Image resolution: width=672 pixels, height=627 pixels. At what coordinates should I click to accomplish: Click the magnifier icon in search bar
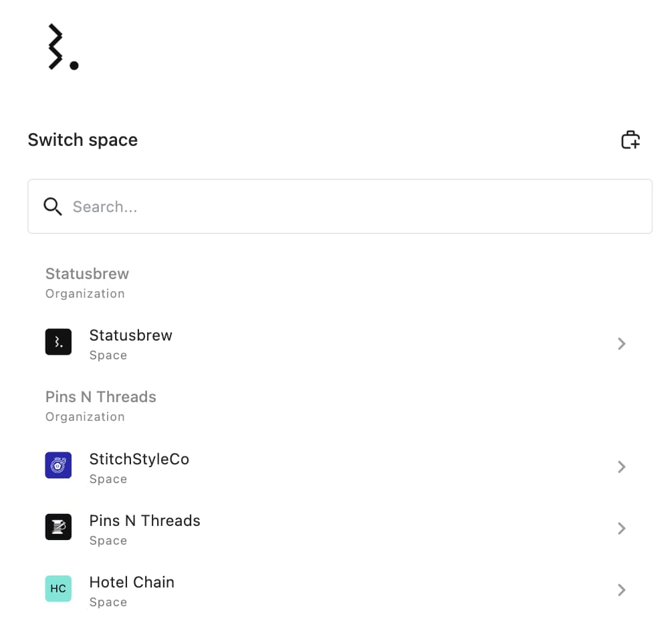[53, 207]
